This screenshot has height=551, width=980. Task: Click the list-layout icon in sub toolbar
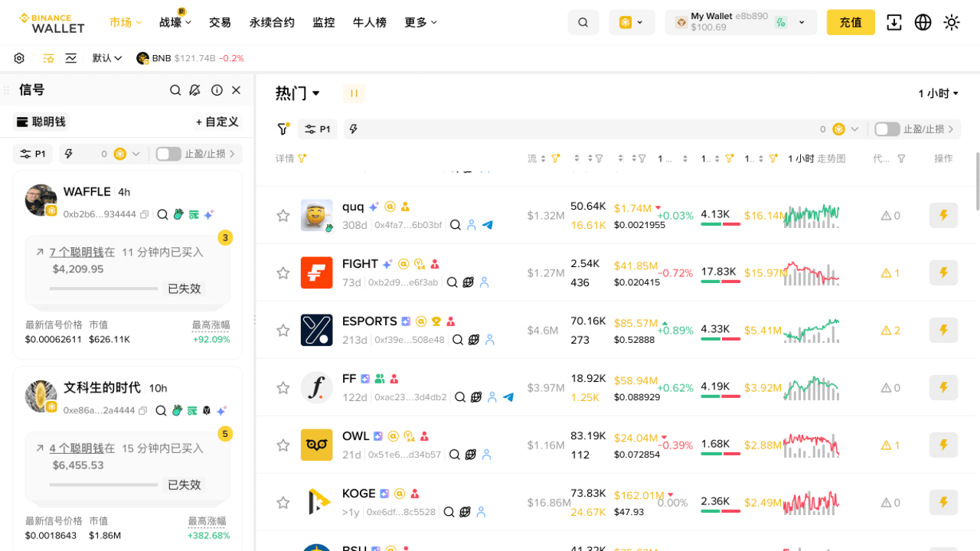(x=48, y=58)
